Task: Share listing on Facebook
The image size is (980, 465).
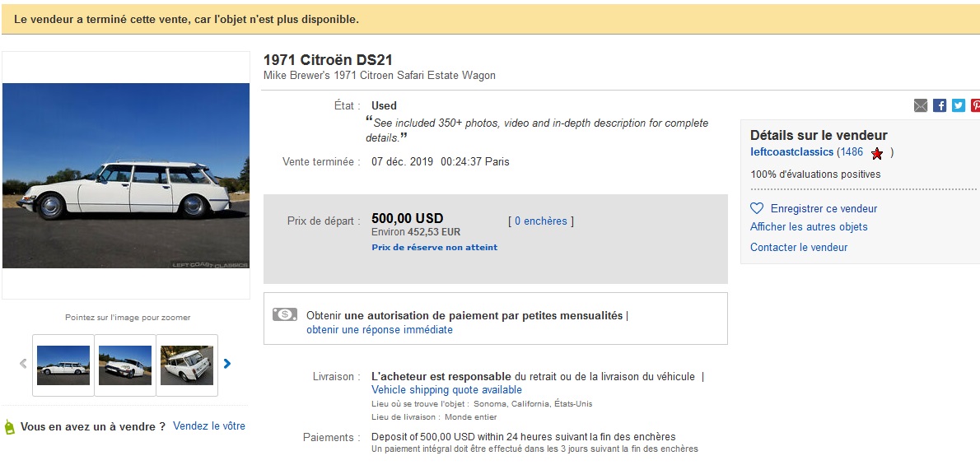Action: (940, 105)
